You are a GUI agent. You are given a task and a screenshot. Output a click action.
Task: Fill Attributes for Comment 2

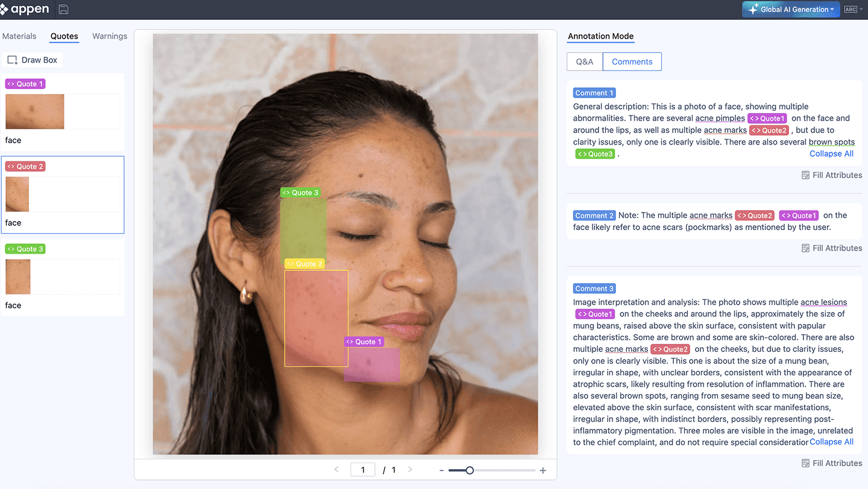[x=832, y=248]
